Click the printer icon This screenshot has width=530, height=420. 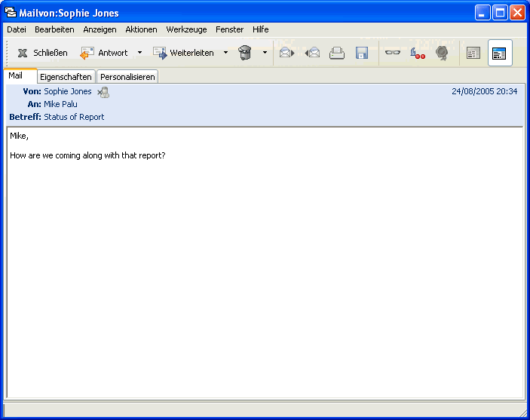tap(337, 53)
